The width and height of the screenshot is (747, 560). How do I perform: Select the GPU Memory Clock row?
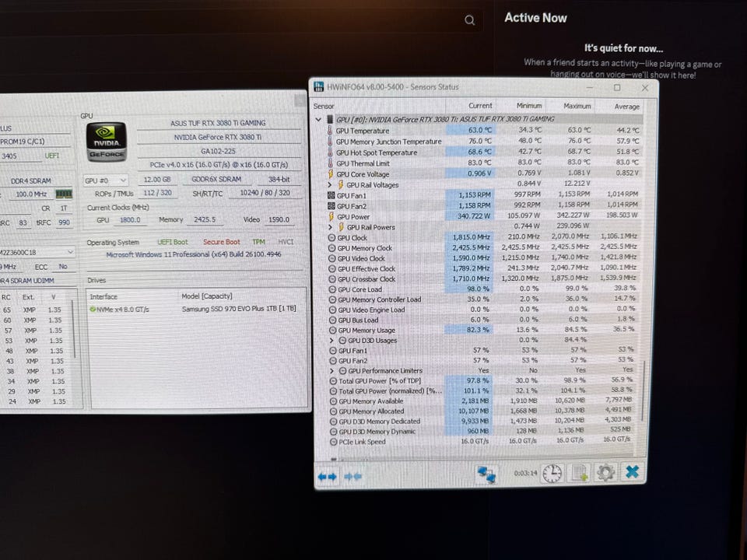point(482,247)
